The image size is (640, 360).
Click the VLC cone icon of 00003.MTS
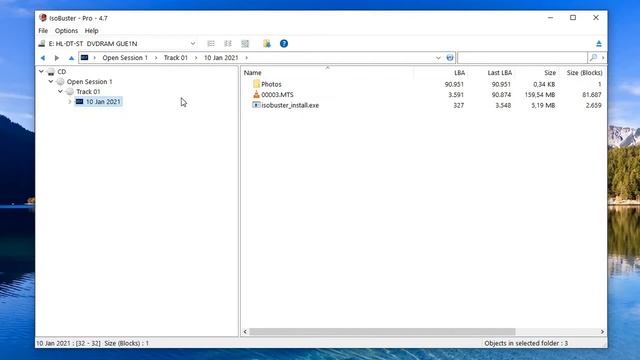coord(256,94)
